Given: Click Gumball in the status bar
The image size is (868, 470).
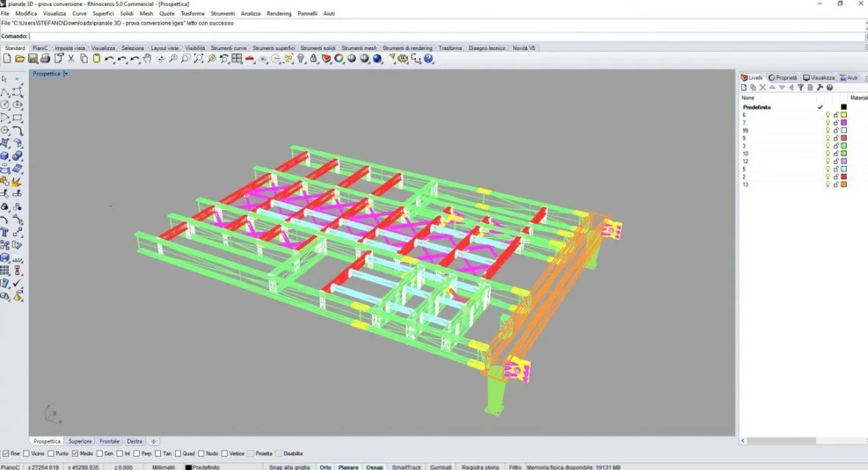Looking at the screenshot, I should pos(441,467).
